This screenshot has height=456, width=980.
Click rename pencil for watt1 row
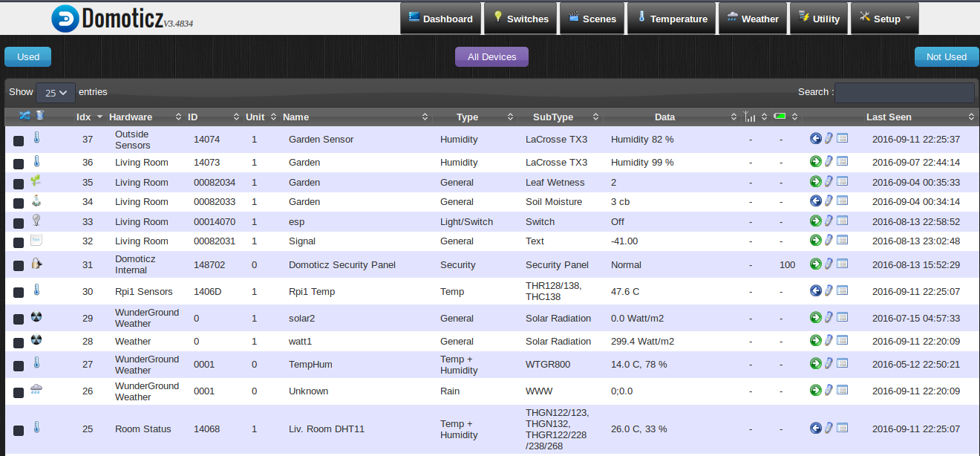tap(829, 340)
